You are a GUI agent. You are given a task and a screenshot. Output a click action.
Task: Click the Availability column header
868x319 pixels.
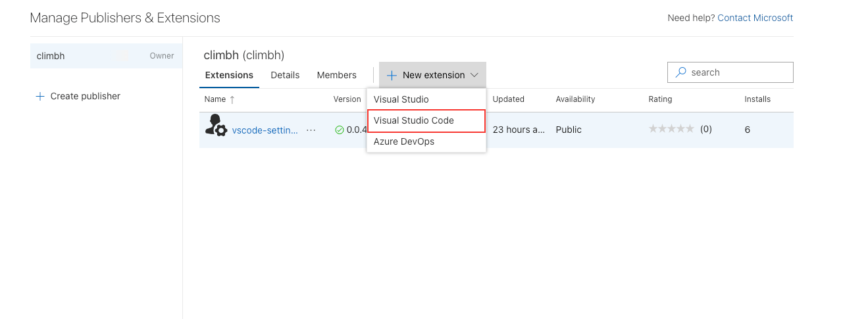(575, 99)
